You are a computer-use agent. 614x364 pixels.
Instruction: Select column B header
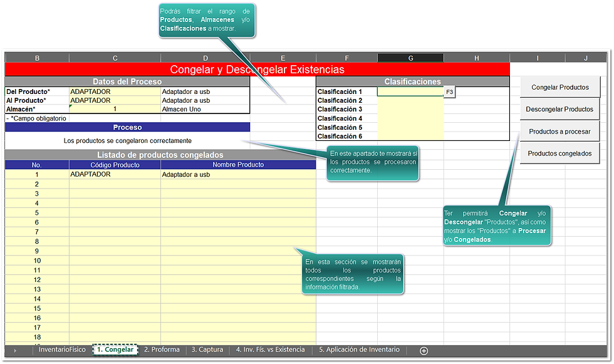(x=37, y=58)
